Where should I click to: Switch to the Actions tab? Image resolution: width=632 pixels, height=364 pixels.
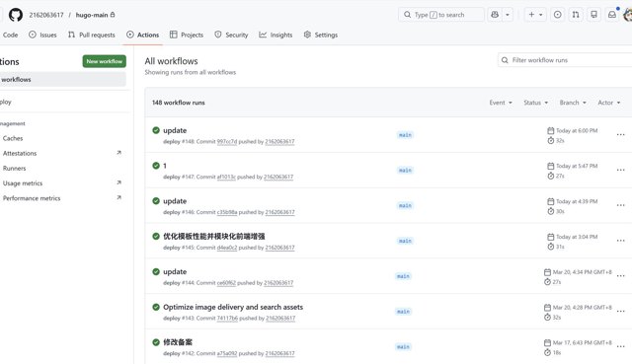(142, 36)
